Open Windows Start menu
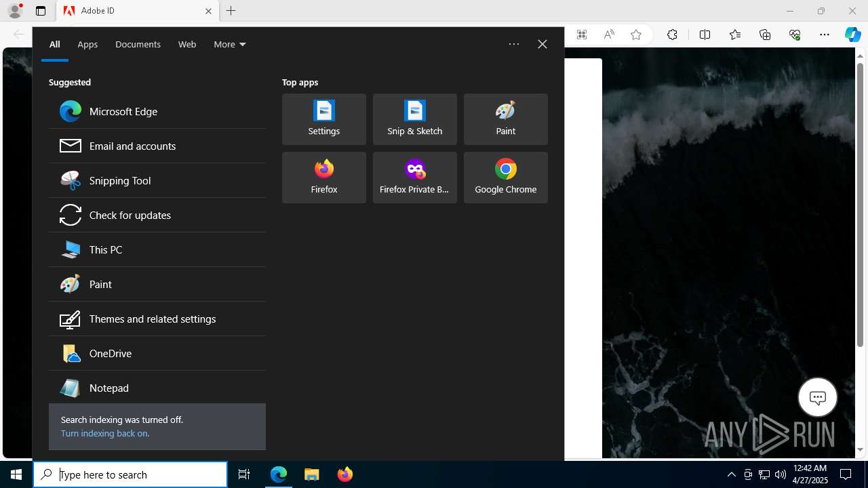The width and height of the screenshot is (868, 488). [16, 474]
